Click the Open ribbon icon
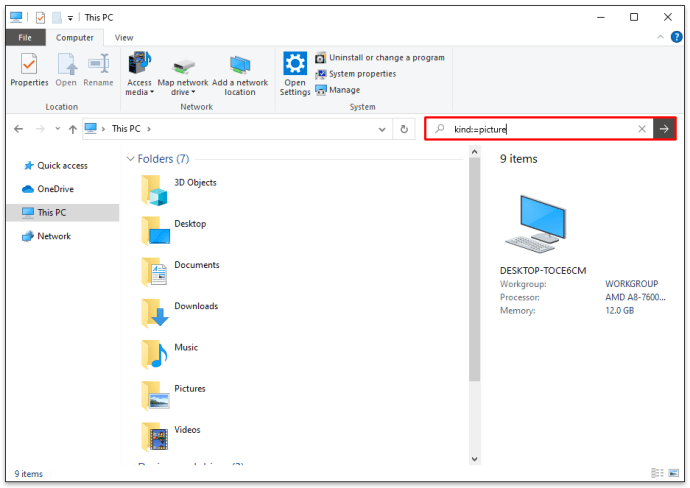Screen dimensions: 690x488 [66, 70]
